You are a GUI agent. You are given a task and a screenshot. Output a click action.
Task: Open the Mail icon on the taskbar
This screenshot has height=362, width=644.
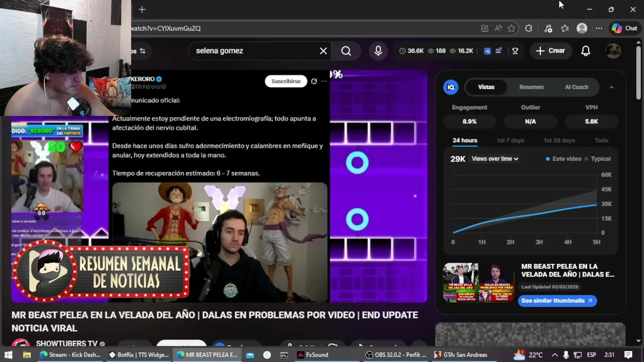pyautogui.click(x=250, y=354)
